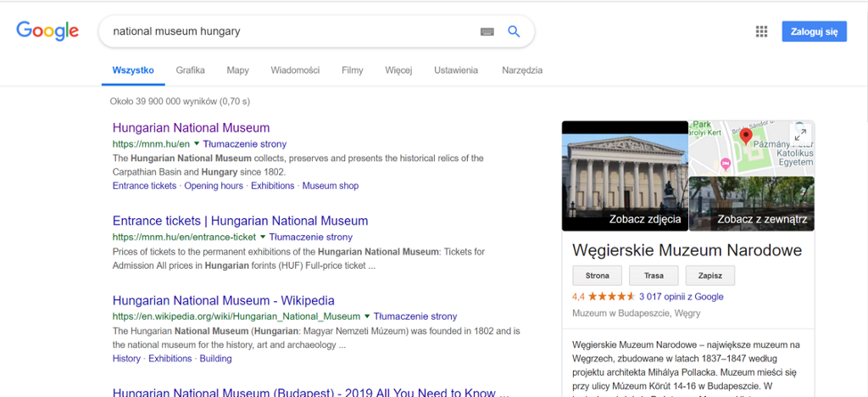Click the blue search magnifier icon
868x397 pixels.
514,31
